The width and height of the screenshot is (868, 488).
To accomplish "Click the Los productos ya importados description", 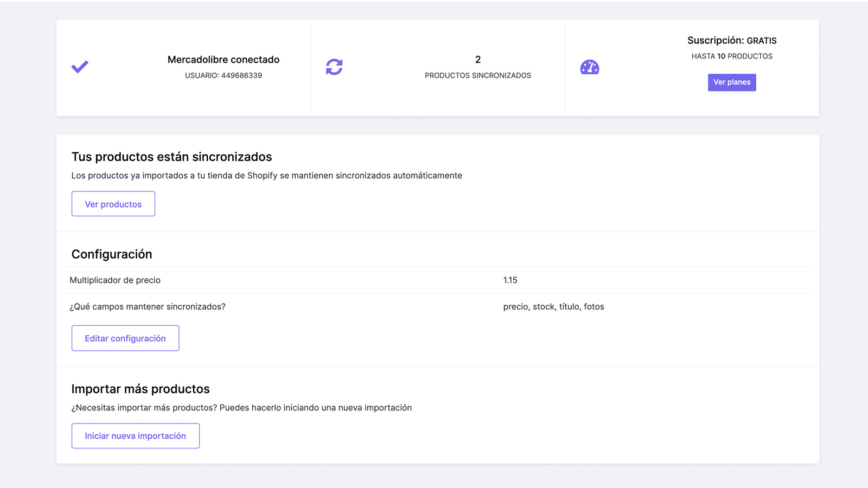I will [x=267, y=176].
